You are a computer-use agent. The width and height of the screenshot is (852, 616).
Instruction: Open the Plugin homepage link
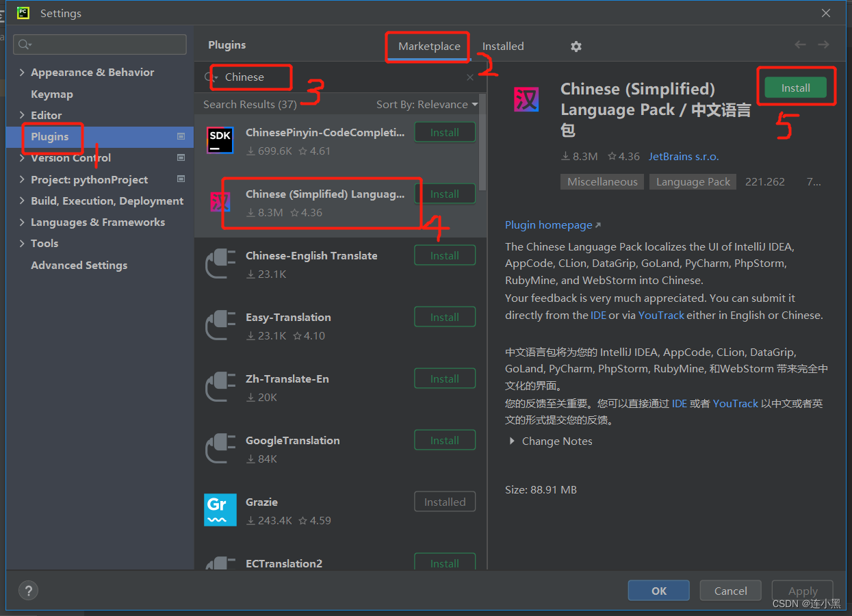click(x=553, y=225)
